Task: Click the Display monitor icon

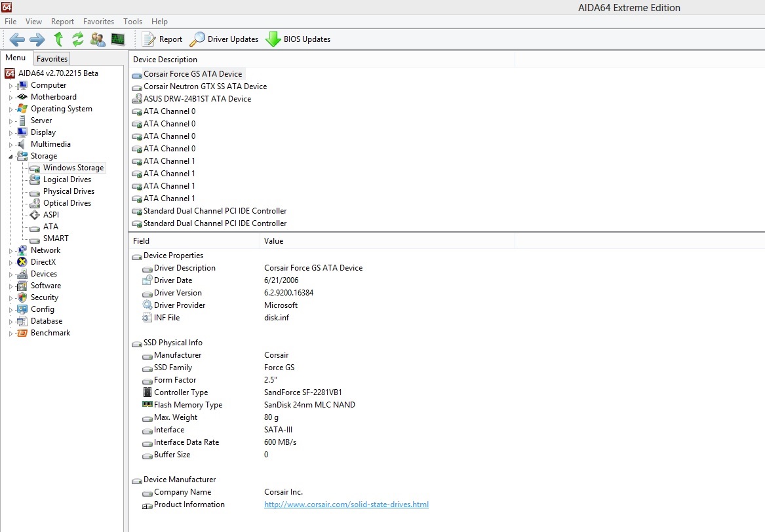Action: 22,132
